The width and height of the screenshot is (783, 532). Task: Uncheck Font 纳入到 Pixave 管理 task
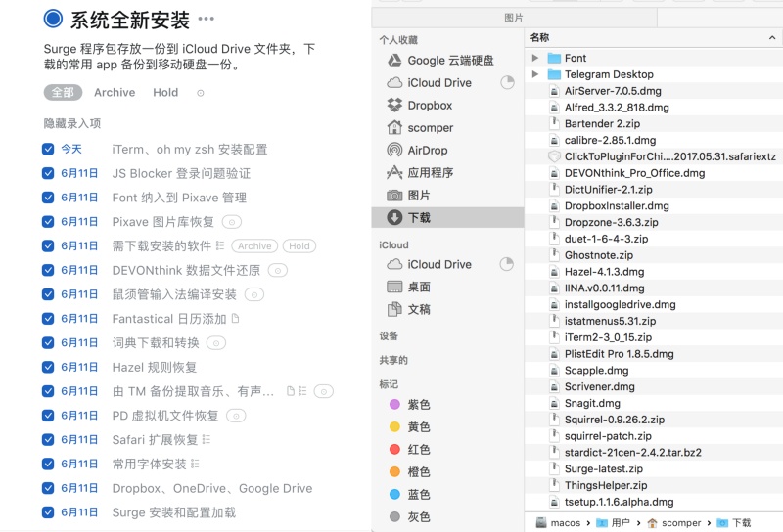tap(48, 198)
